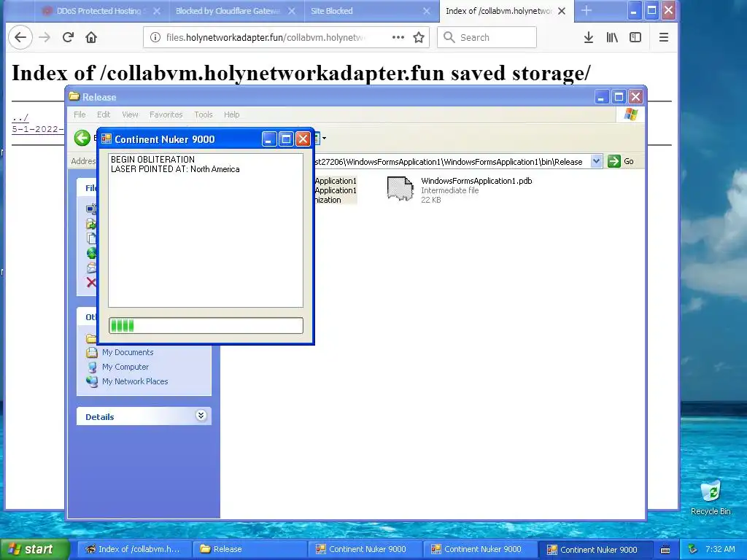This screenshot has height=560, width=747.
Task: Click the 7:32 AM clock
Action: (x=720, y=549)
